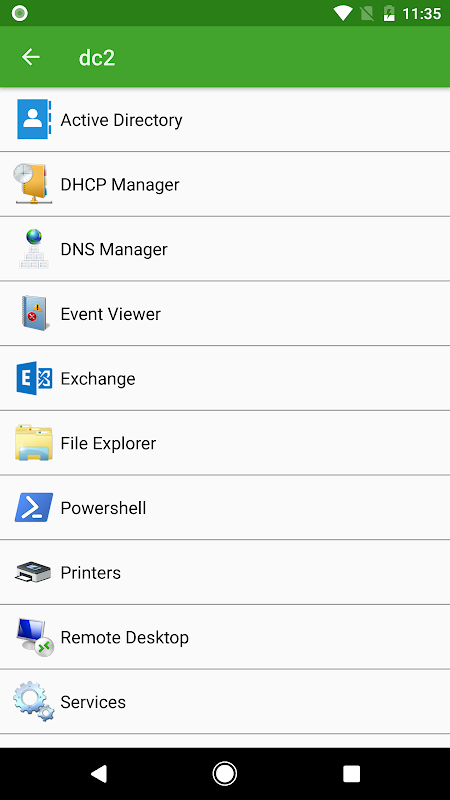Tap the dc2 server title
This screenshot has width=450, height=800.
tap(97, 58)
